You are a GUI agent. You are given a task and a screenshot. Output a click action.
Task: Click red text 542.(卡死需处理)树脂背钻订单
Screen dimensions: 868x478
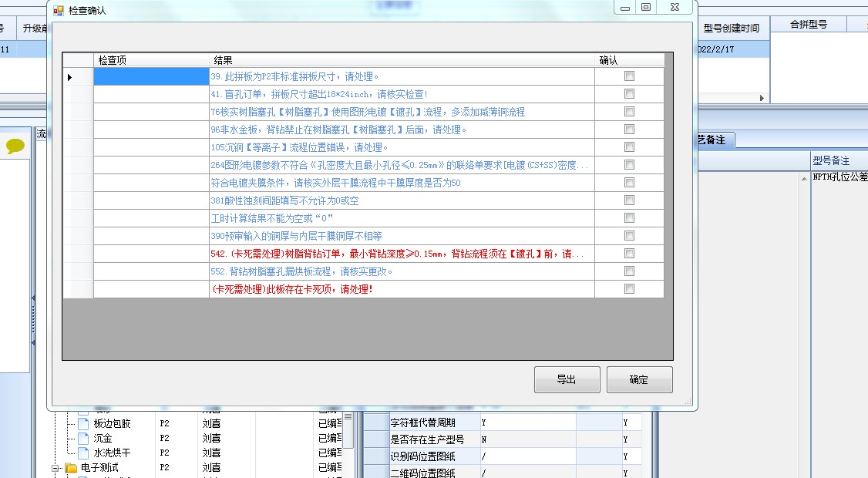[x=397, y=254]
